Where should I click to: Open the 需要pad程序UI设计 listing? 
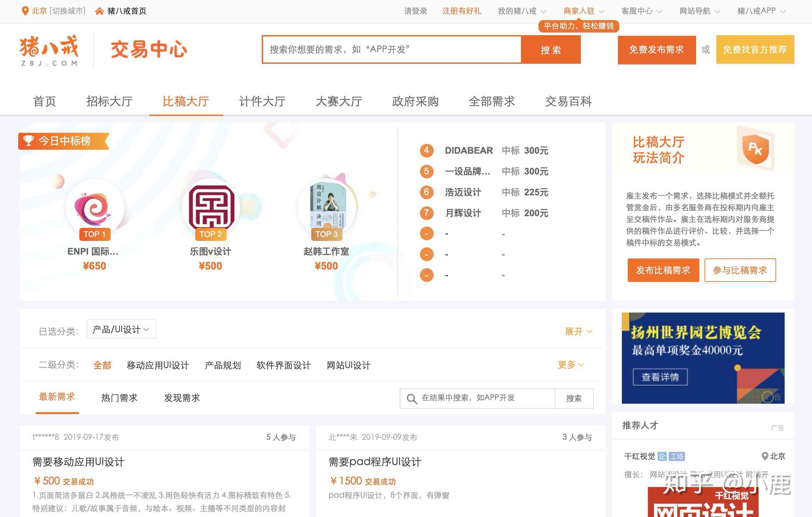coord(375,462)
